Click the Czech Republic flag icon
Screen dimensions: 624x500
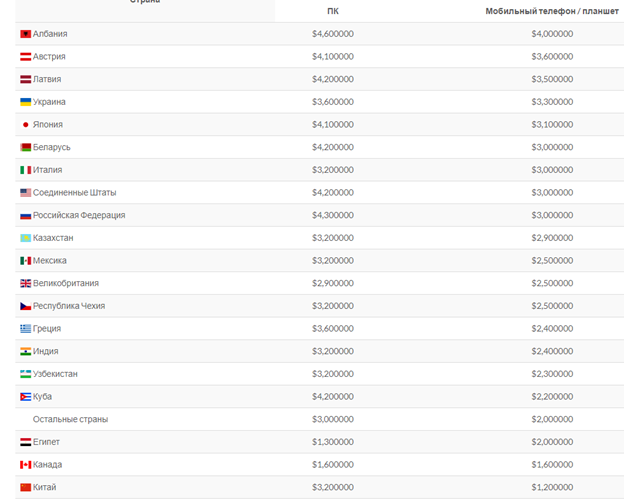(25, 307)
